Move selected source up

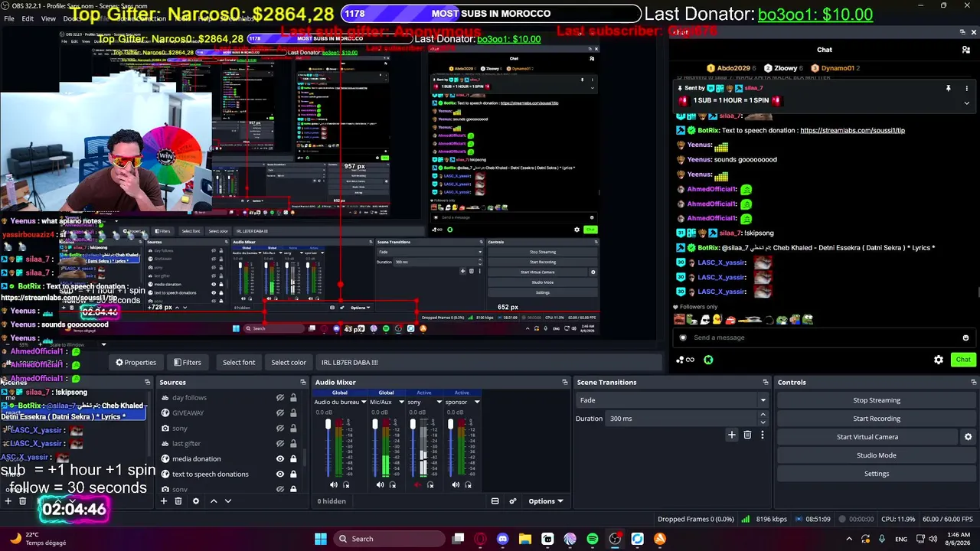(214, 501)
